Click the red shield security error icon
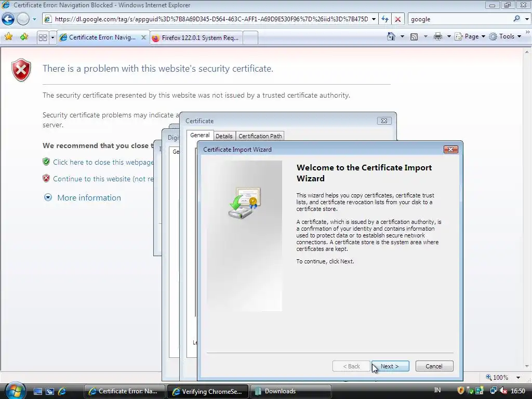Image resolution: width=532 pixels, height=399 pixels. [x=21, y=70]
